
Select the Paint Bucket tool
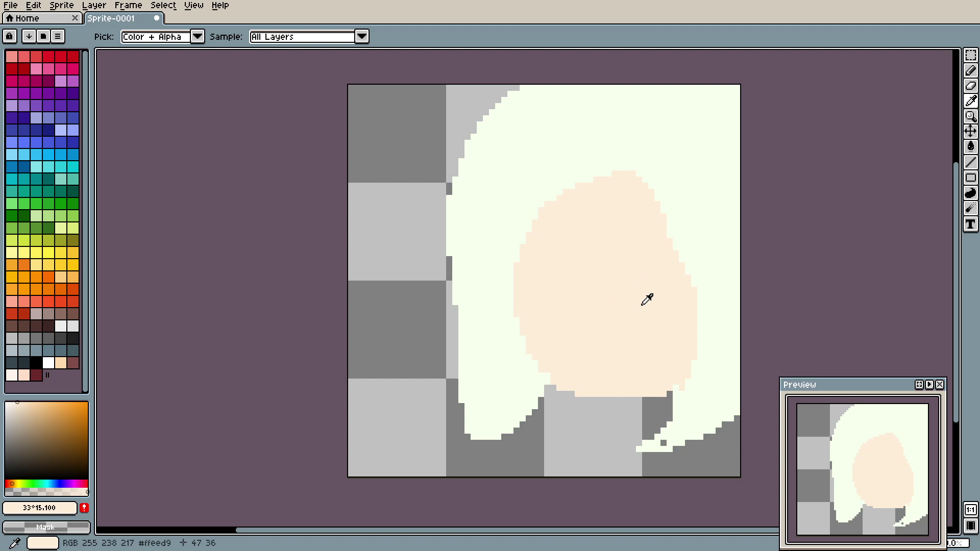970,147
